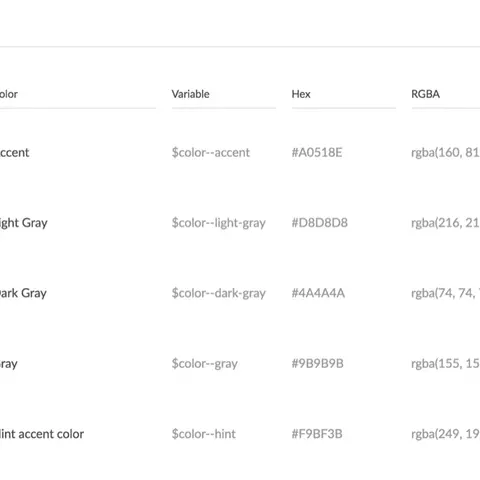Click the rgba(249 value in hint row
Image resolution: width=480 pixels, height=480 pixels.
pos(446,434)
